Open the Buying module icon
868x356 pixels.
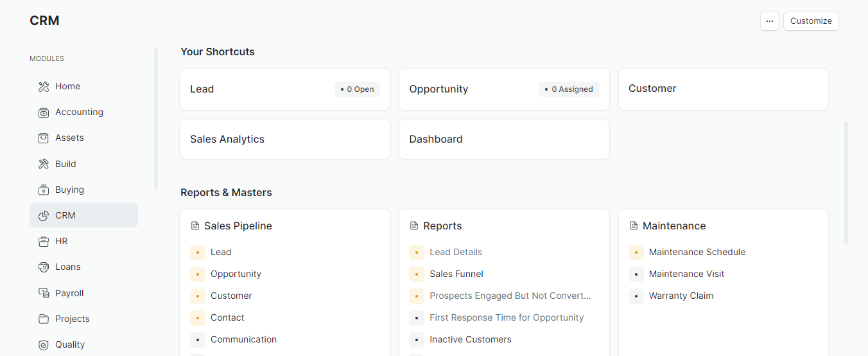tap(44, 190)
